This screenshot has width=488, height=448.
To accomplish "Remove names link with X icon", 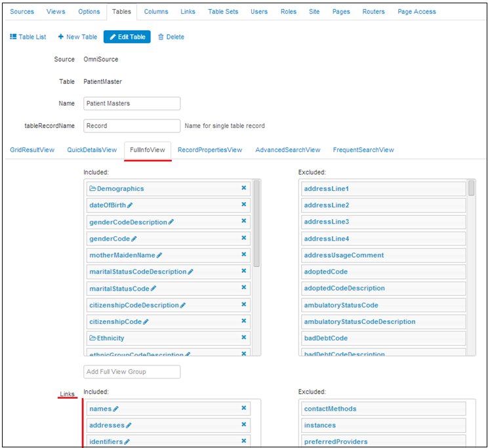I will point(244,408).
